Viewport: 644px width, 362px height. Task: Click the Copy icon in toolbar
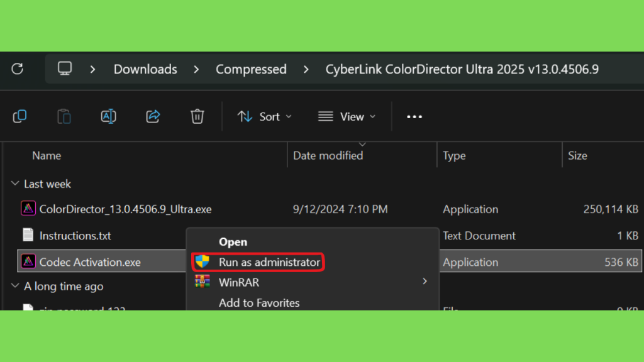point(19,116)
